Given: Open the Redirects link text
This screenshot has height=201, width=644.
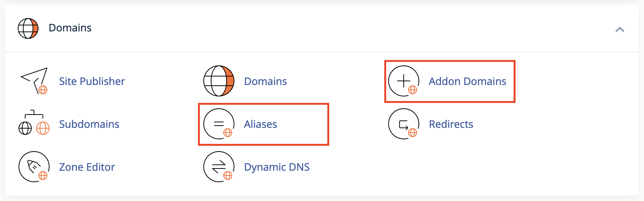Looking at the screenshot, I should (x=451, y=124).
